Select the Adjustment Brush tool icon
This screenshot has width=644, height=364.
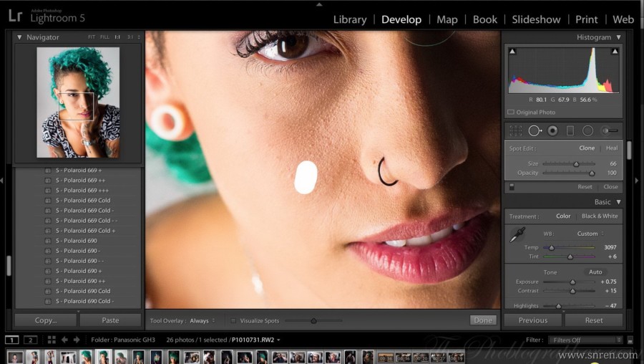click(x=610, y=131)
